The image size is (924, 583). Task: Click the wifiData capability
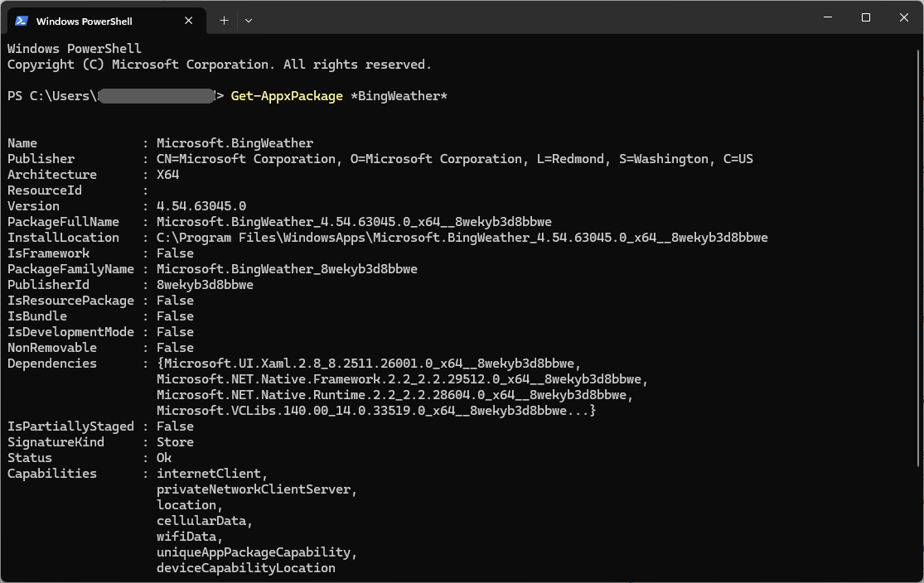click(189, 537)
